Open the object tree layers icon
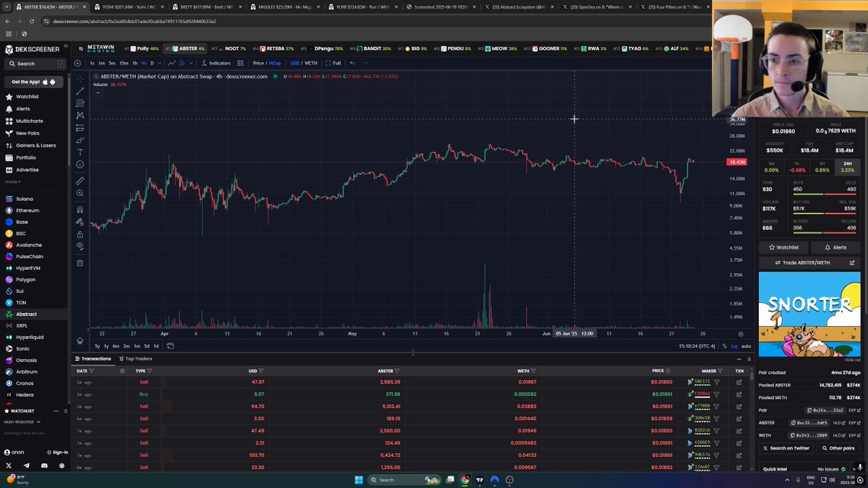Image resolution: width=868 pixels, height=488 pixels. coord(80,341)
